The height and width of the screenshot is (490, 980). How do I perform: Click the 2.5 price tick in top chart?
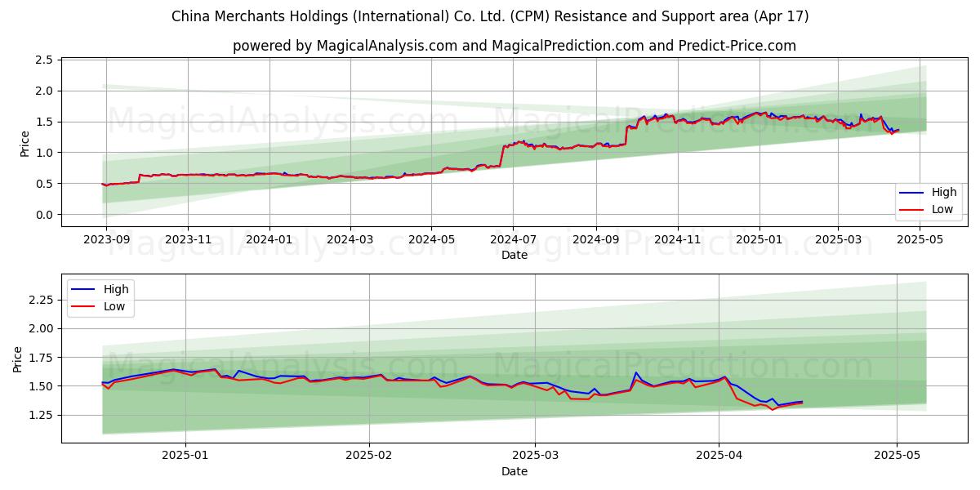click(x=44, y=60)
